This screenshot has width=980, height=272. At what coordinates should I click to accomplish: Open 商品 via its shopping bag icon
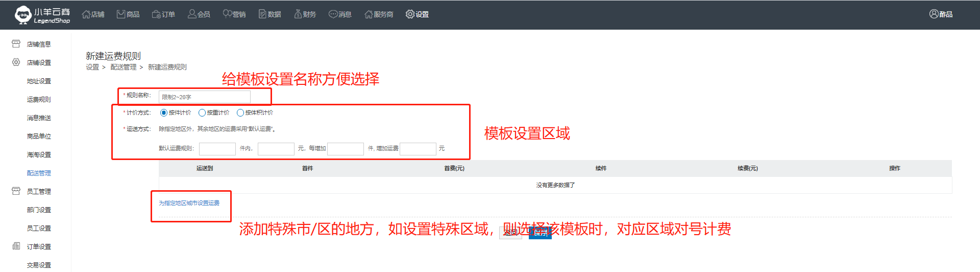click(x=121, y=14)
